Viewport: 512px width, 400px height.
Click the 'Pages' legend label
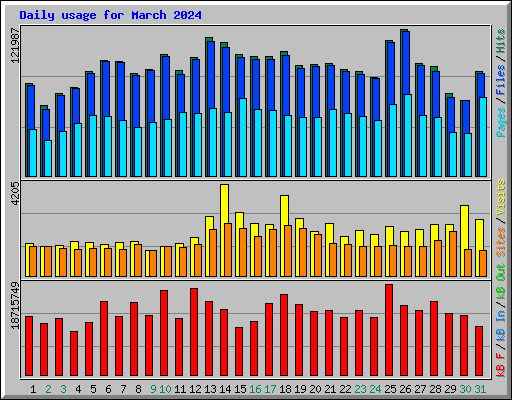tap(501, 122)
